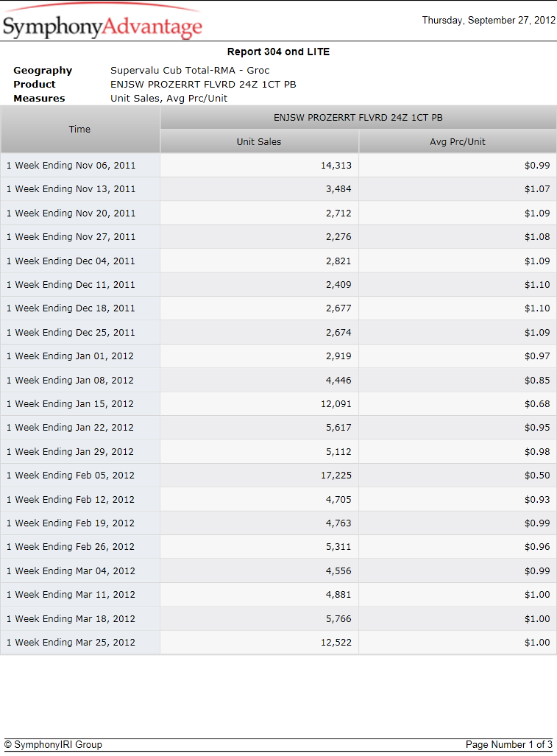Click the SymphonyAdvantage logo
557x756 pixels.
pyautogui.click(x=102, y=21)
